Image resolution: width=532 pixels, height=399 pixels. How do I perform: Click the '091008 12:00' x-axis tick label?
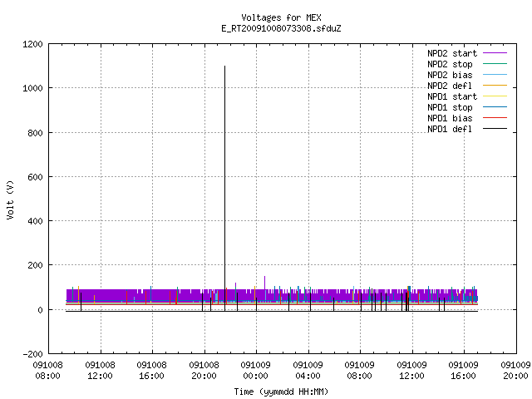[100, 371]
